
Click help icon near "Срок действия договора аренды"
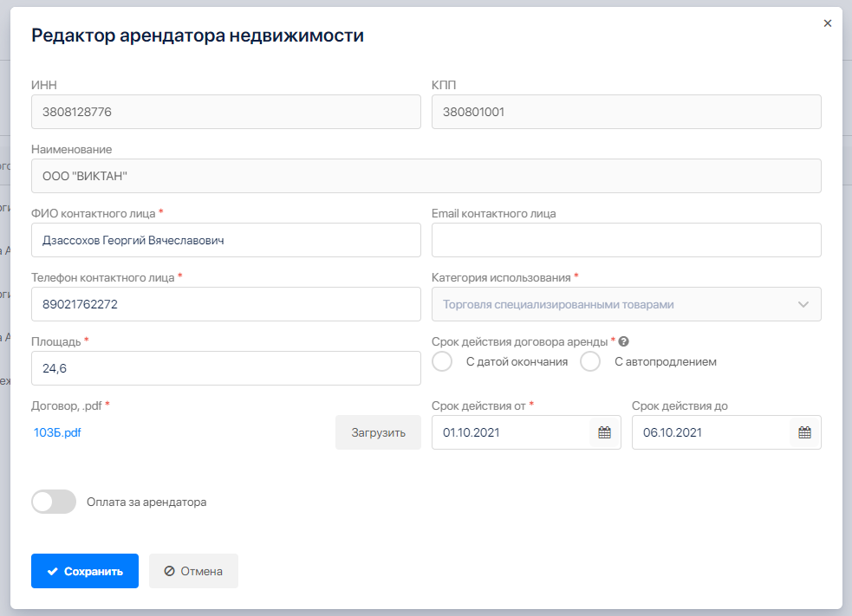(623, 341)
